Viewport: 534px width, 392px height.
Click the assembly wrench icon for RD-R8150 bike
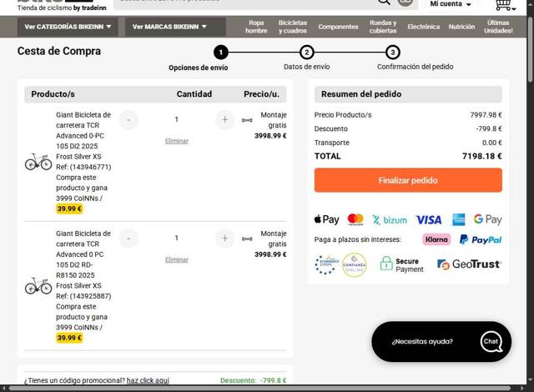click(x=247, y=239)
